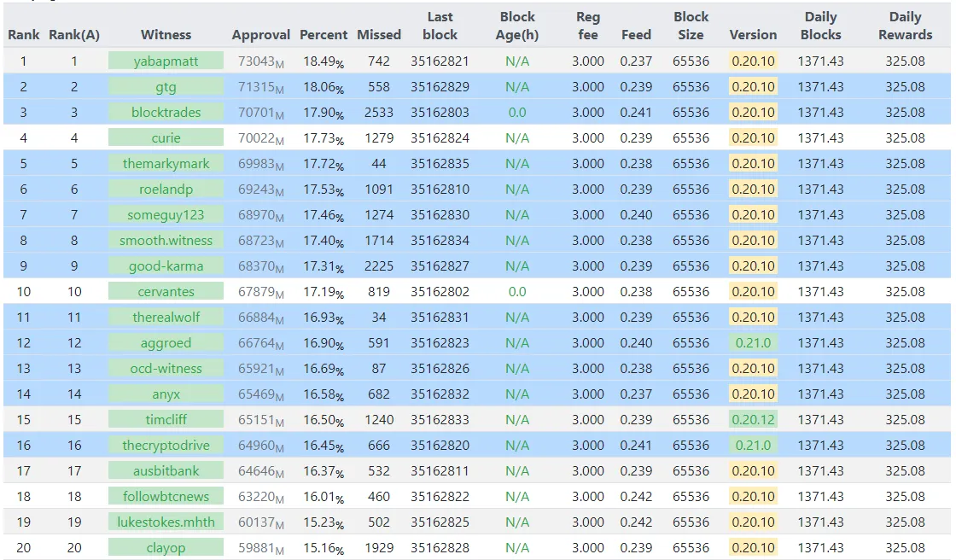Click the good-karma witness name
The height and width of the screenshot is (560, 956).
(166, 266)
